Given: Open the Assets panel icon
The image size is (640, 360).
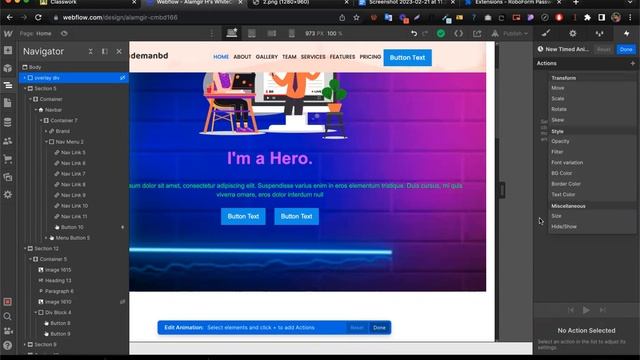Looking at the screenshot, I should (8, 177).
